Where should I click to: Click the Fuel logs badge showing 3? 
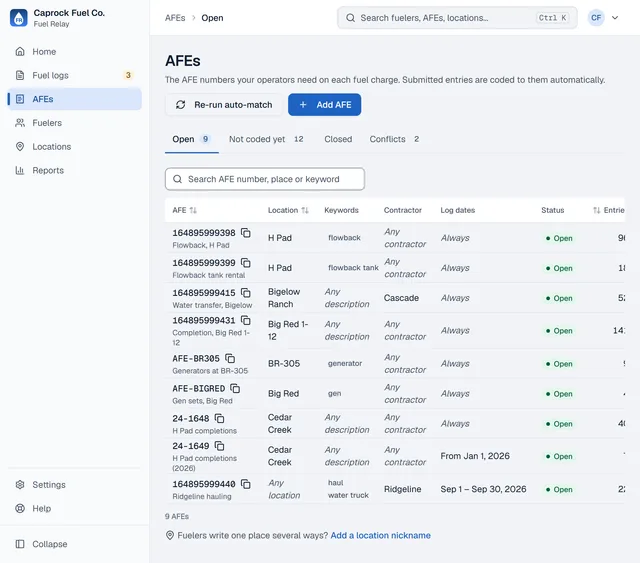click(x=128, y=75)
